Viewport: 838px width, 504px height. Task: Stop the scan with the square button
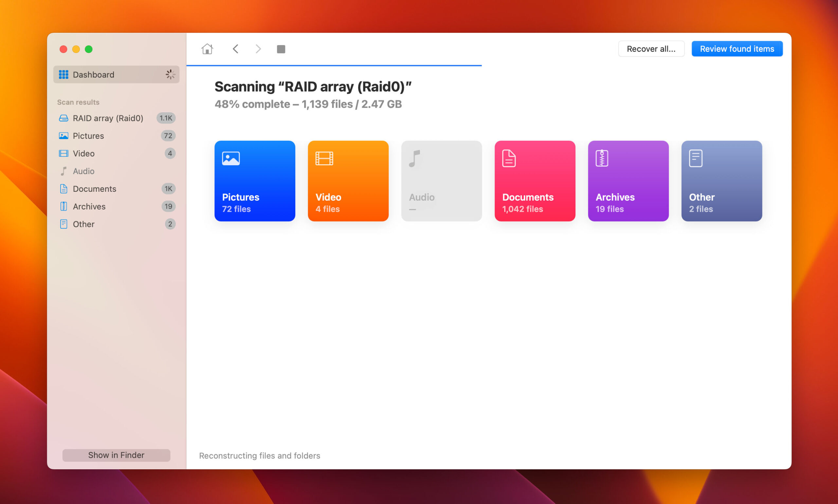tap(281, 49)
